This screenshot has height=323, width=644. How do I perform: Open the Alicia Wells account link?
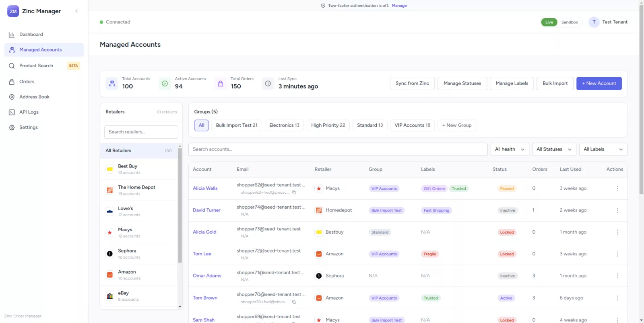(205, 188)
